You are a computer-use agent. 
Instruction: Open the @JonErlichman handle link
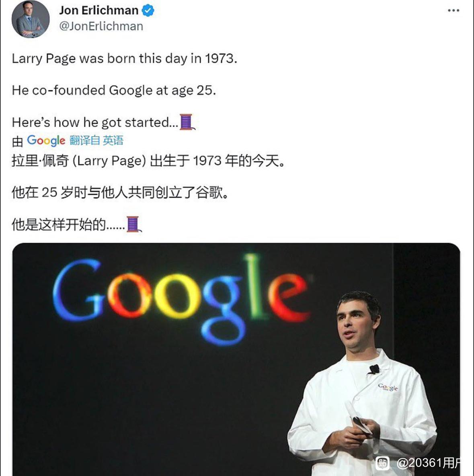click(x=101, y=27)
